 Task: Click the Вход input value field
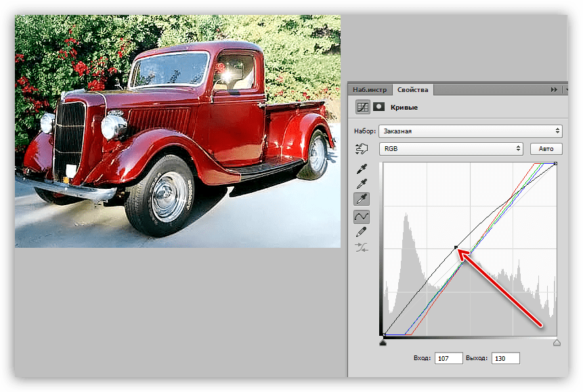click(449, 358)
